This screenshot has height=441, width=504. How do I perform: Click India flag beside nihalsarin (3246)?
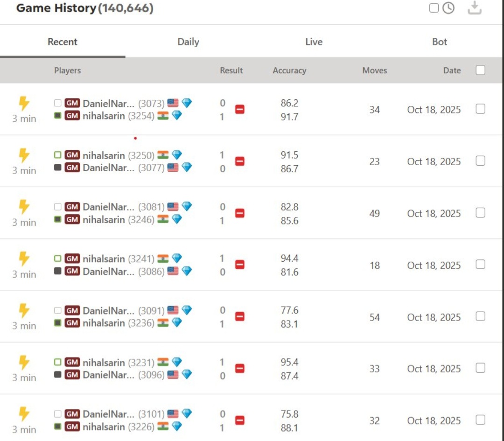163,219
